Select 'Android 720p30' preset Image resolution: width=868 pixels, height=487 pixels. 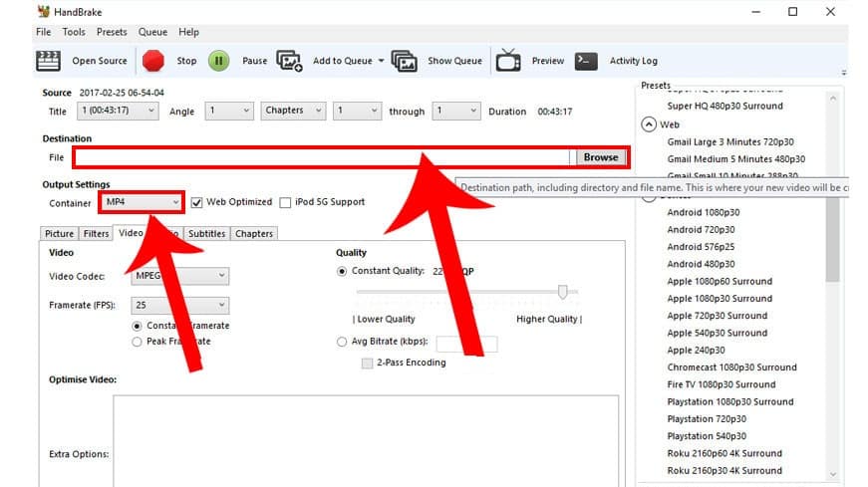click(x=701, y=229)
